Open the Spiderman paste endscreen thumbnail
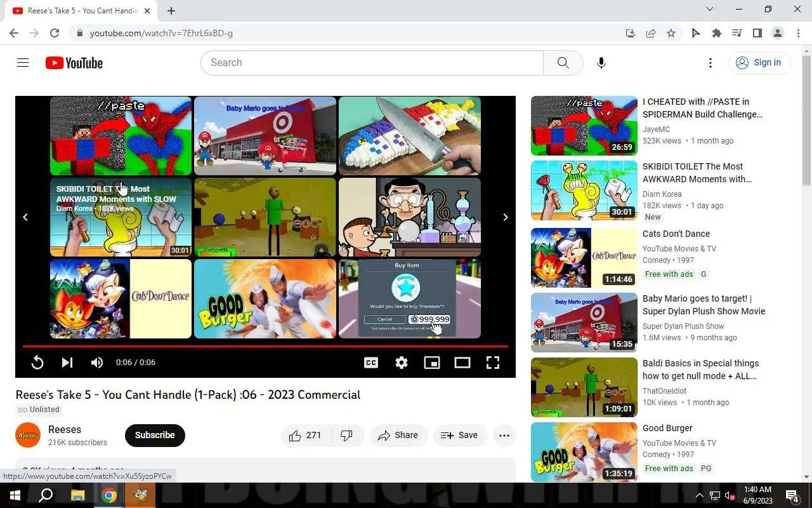The image size is (812, 508). pos(121,136)
